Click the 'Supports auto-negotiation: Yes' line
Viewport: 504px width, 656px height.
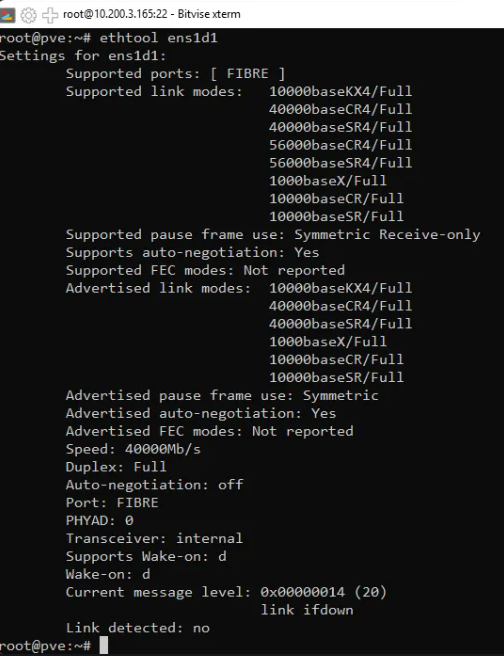pyautogui.click(x=192, y=253)
